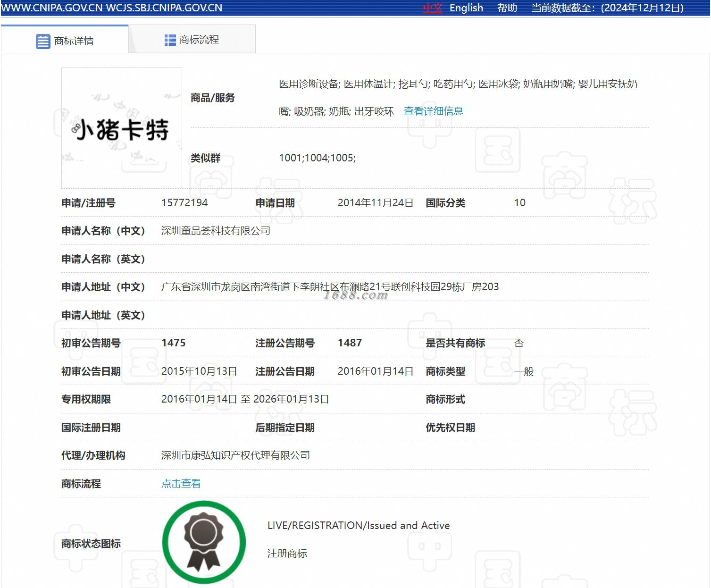
Task: Select the international class value 10
Action: pos(519,202)
